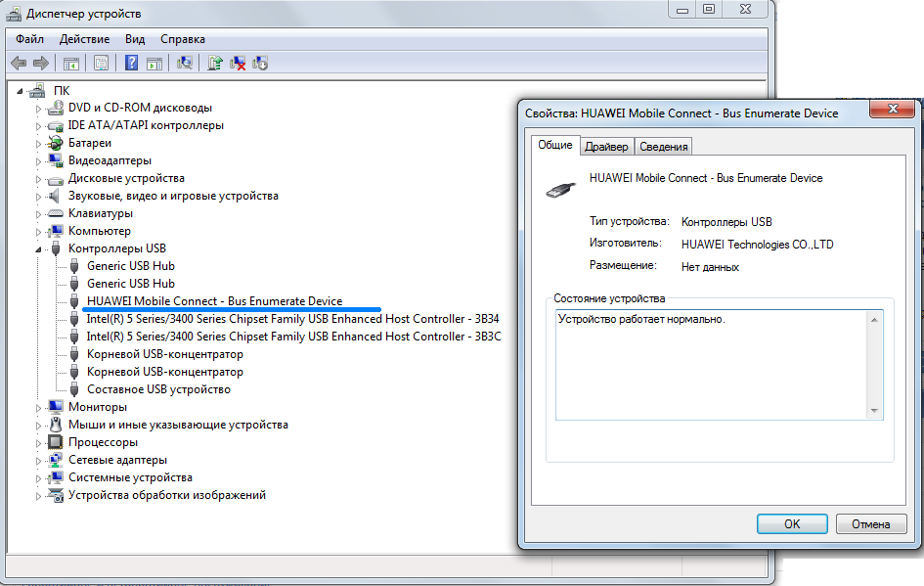
Task: Click the icon beside Системные устройства
Action: 56,477
